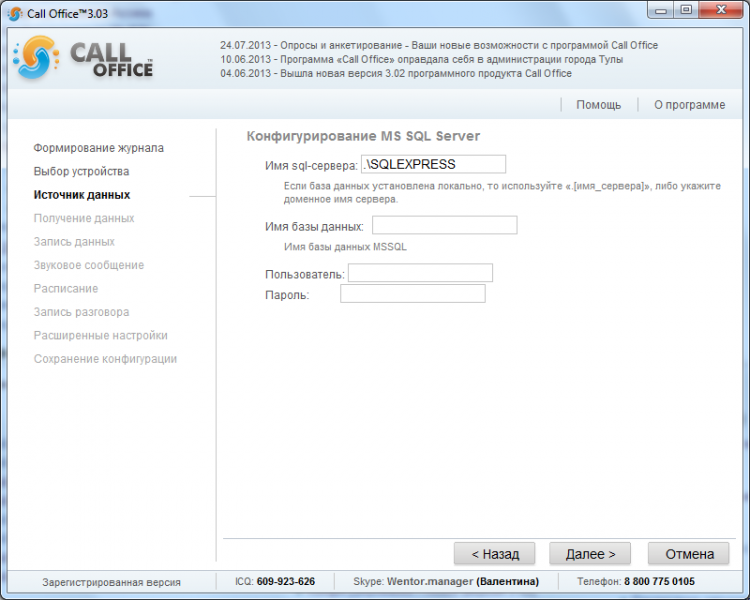The width and height of the screenshot is (750, 600).
Task: Click the Отмена button
Action: pyautogui.click(x=689, y=554)
